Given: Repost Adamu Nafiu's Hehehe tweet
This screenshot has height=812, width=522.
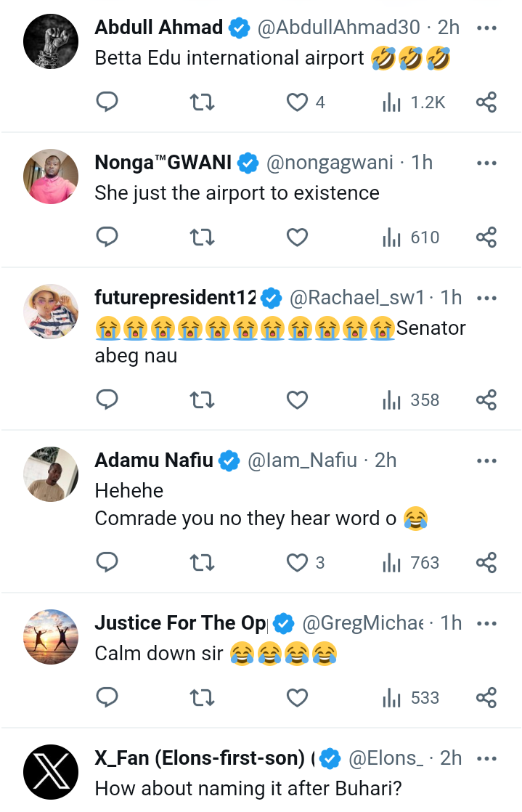Looking at the screenshot, I should coord(202,562).
